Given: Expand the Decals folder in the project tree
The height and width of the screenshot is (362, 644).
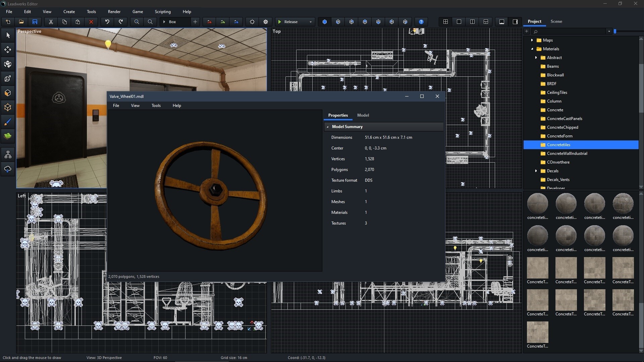Looking at the screenshot, I should click(x=536, y=171).
